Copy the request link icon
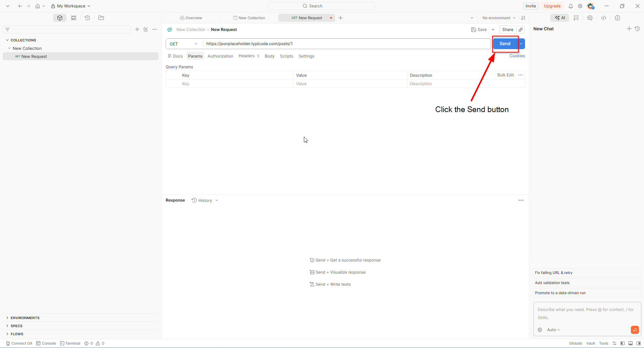This screenshot has height=348, width=644. 521,30
